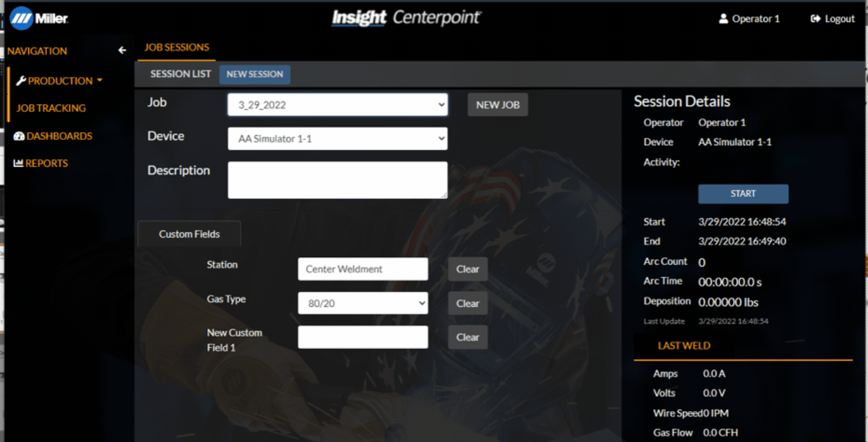Click the Operator 1 account link

tap(749, 19)
